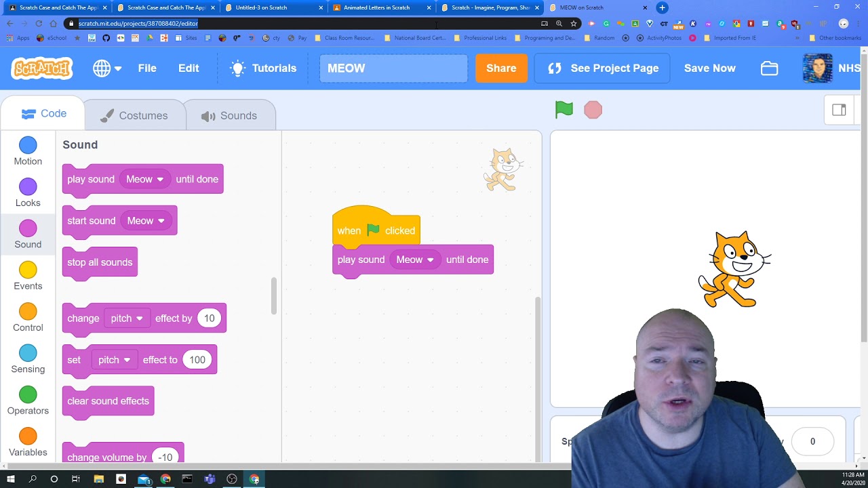Viewport: 868px width, 488px height.
Task: Open pitch dropdown in change effect block
Action: (x=126, y=319)
